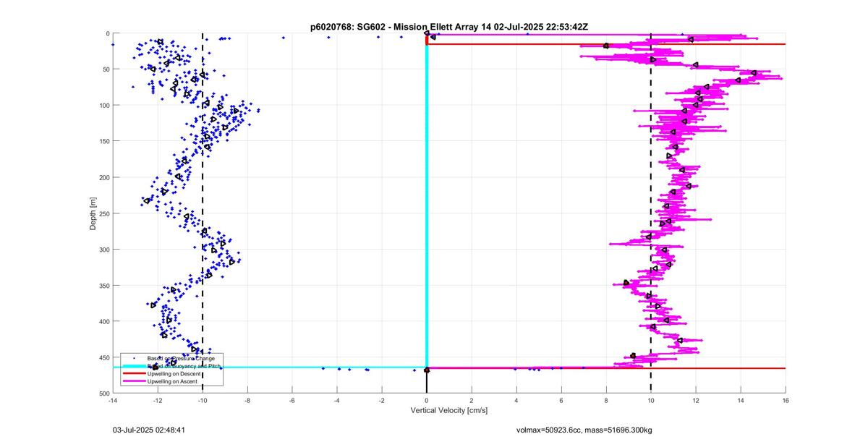Click x-axis tick label '-4'
This screenshot has height=442, width=868.
[337, 400]
